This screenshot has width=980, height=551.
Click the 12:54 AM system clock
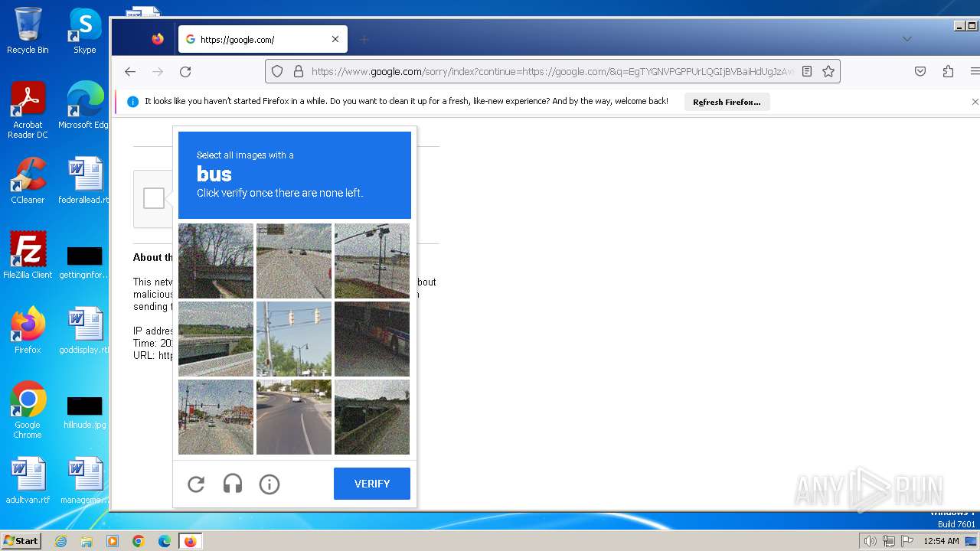(941, 541)
